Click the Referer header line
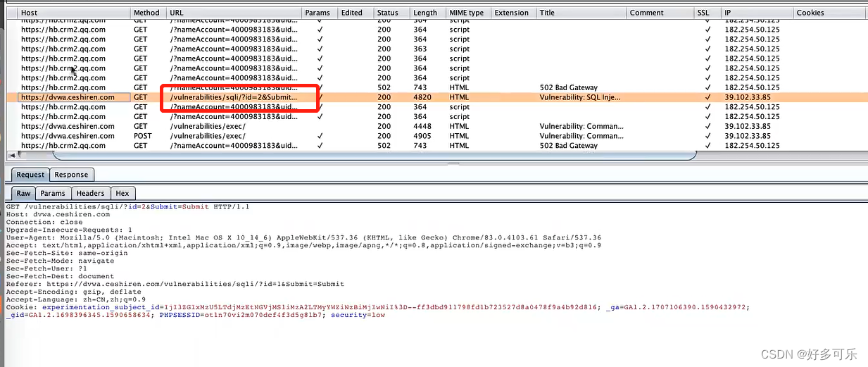Screen dimensions: 868x367 pos(175,284)
